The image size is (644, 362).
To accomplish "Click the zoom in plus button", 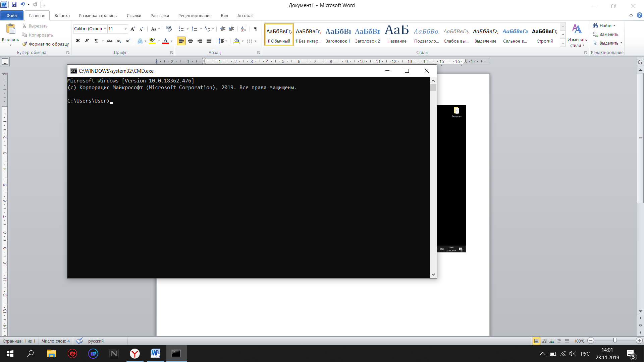I will coord(639,341).
